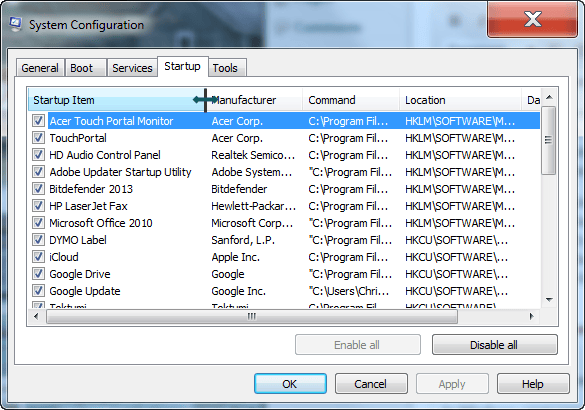585x410 pixels.
Task: Switch to the General tab
Action: point(40,68)
